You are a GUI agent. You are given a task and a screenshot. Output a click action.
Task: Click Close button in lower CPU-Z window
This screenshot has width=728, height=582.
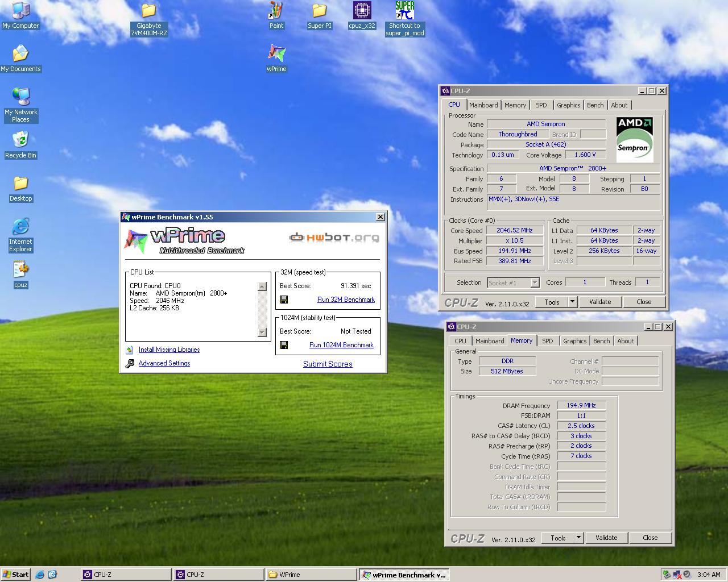point(650,538)
